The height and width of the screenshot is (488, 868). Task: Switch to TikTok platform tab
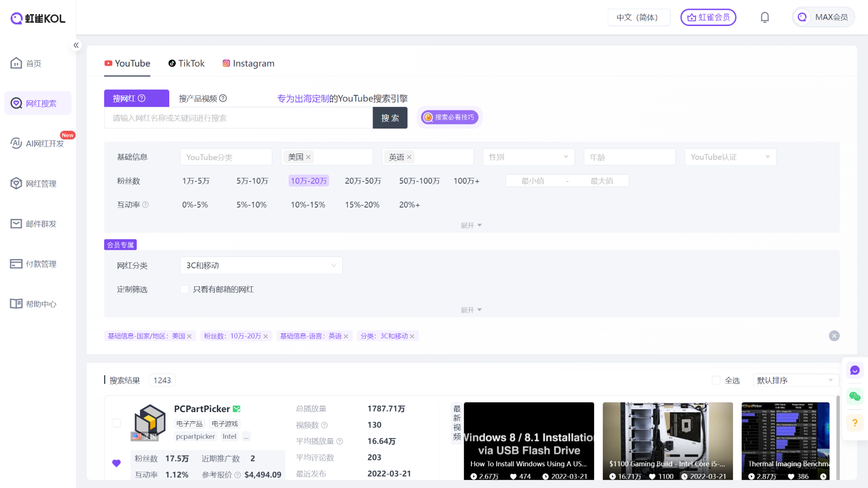pyautogui.click(x=186, y=63)
